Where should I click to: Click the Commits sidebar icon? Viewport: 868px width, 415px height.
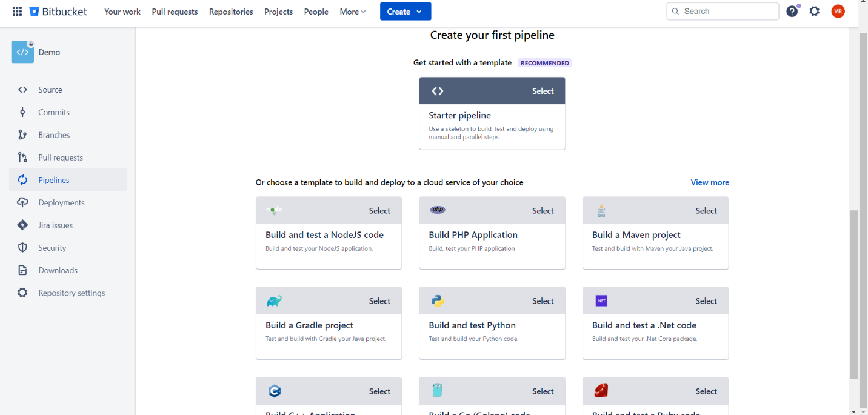(22, 112)
